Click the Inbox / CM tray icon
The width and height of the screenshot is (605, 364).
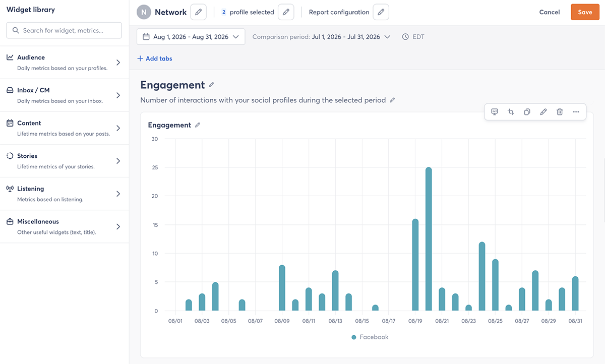10,90
